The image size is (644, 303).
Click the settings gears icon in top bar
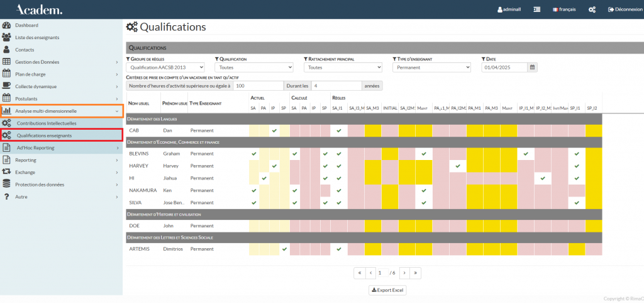pyautogui.click(x=592, y=9)
